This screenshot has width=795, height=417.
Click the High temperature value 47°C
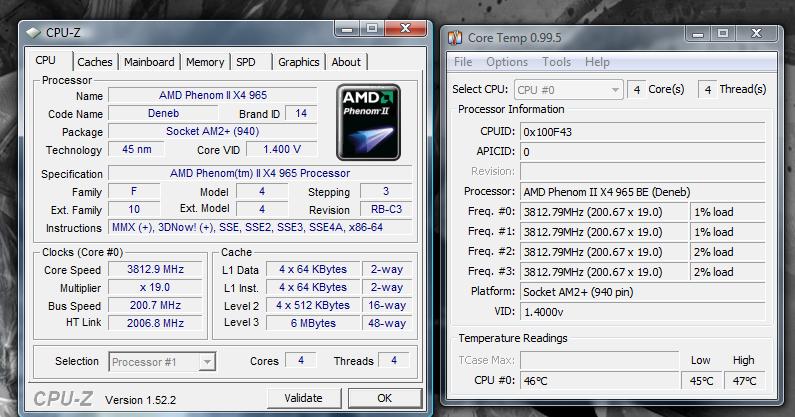coord(744,380)
